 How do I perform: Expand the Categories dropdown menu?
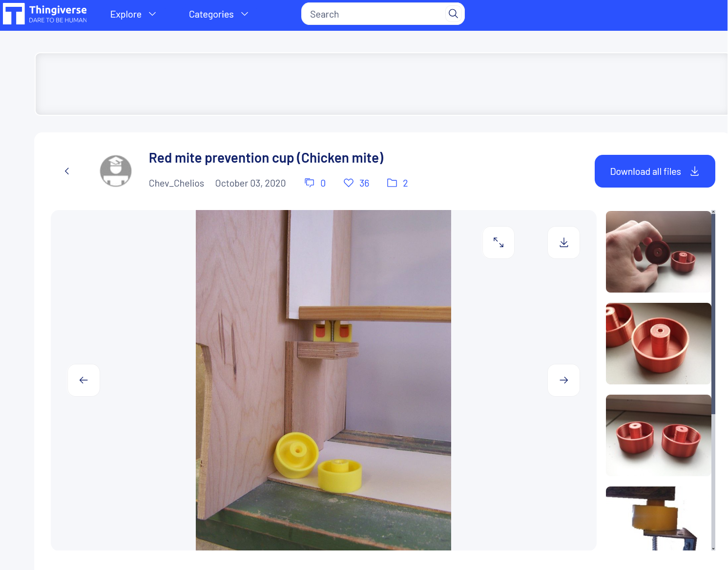point(218,14)
